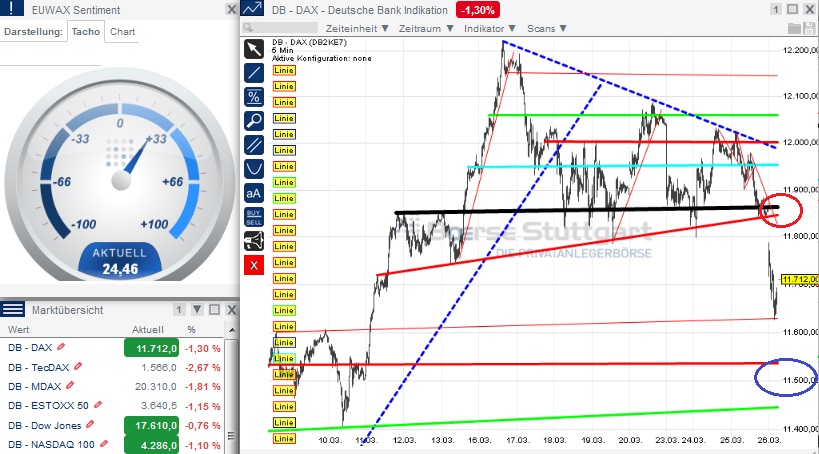Select the percent retracement tool
This screenshot has height=454, width=819.
254,97
